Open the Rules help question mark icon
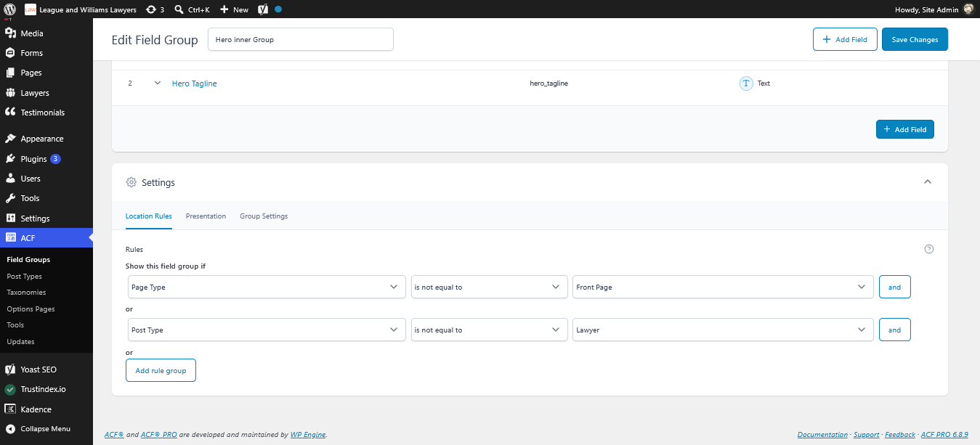The height and width of the screenshot is (445, 980). point(928,249)
